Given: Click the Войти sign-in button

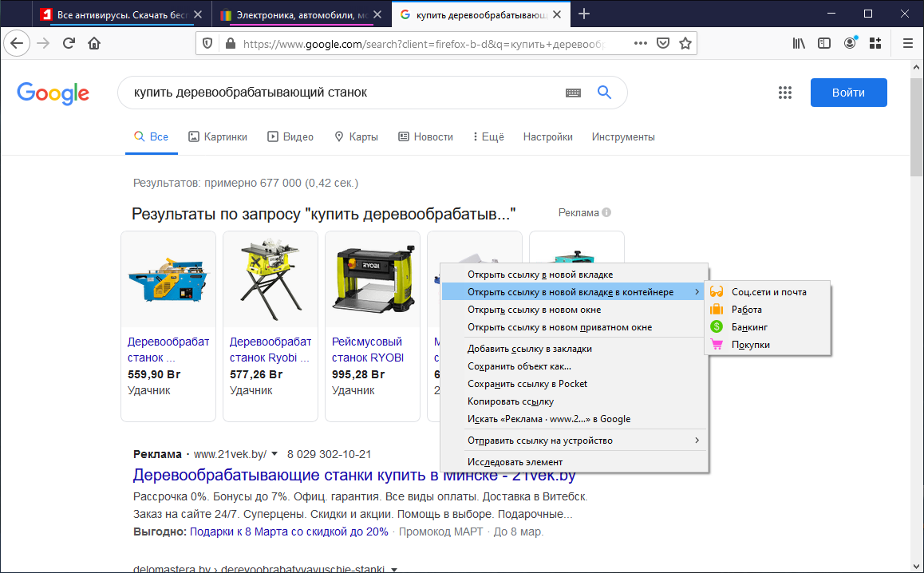Looking at the screenshot, I should tap(848, 93).
